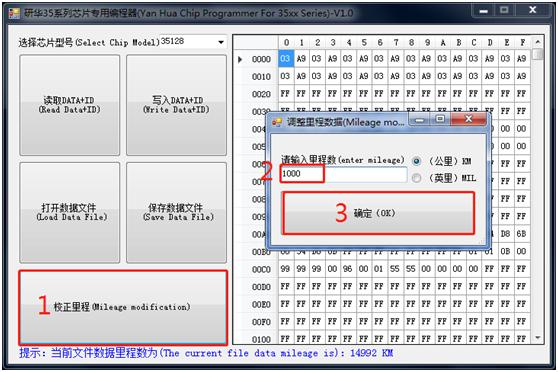Click the enter mileage input field
Screen dimensions: 558x372
coord(344,174)
